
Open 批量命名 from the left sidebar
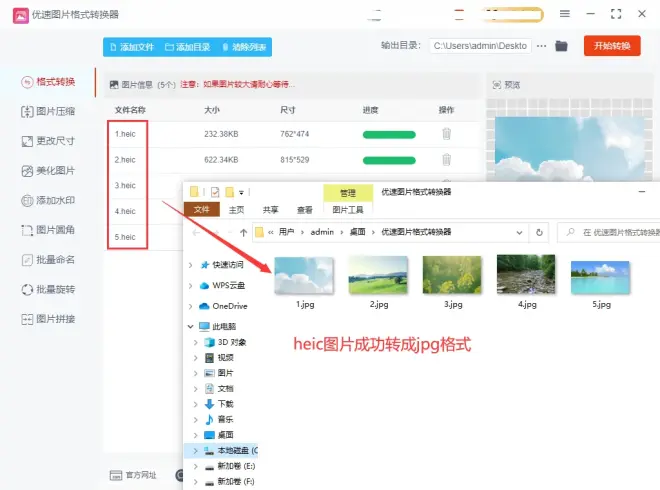(x=48, y=260)
